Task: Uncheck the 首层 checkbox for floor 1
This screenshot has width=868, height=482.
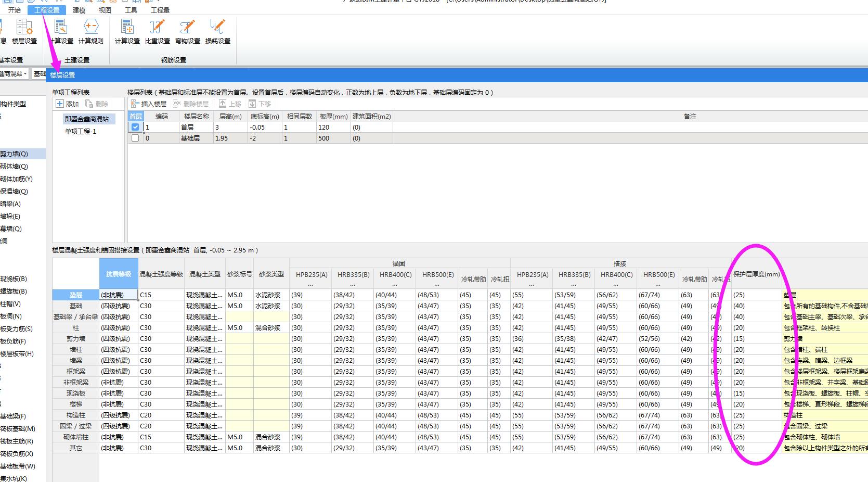Action: point(135,127)
